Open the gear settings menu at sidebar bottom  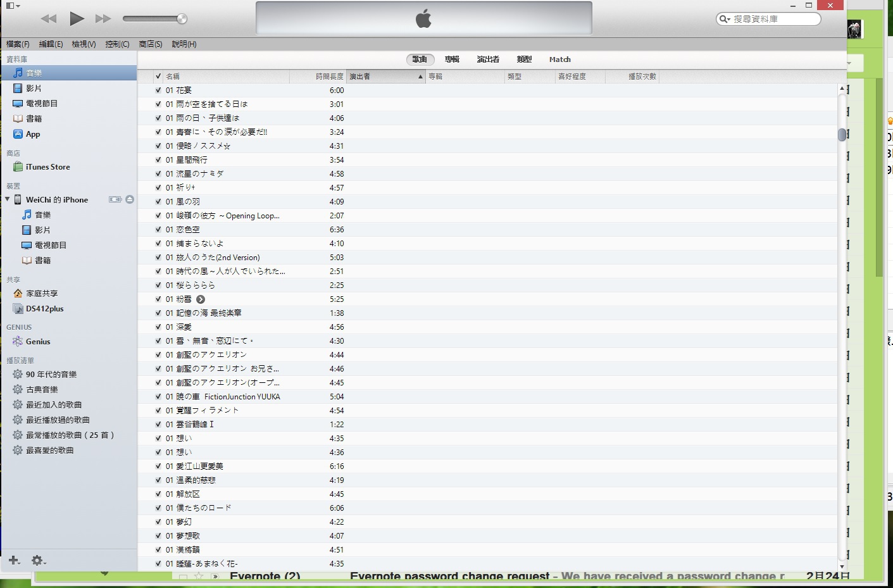[x=39, y=560]
